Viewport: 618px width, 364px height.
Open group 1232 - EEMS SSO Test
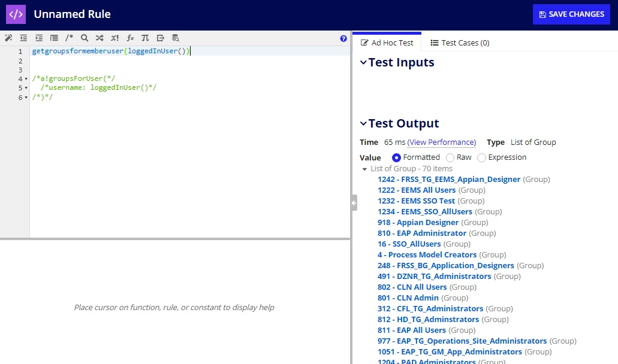pyautogui.click(x=416, y=201)
